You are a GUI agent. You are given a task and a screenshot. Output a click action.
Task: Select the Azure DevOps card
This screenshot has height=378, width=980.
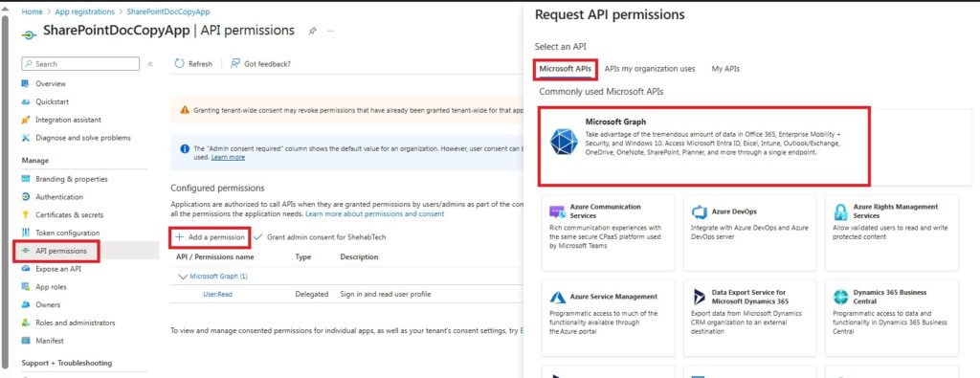tap(750, 233)
